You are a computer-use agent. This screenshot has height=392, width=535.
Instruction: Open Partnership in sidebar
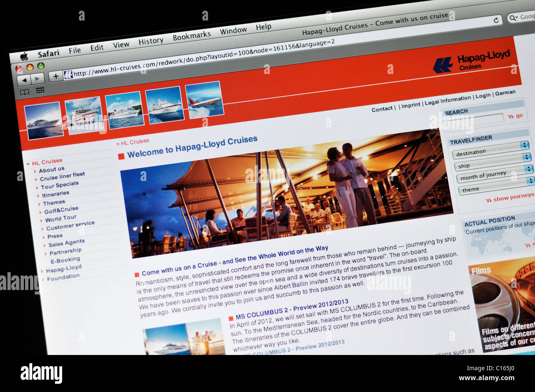point(65,251)
